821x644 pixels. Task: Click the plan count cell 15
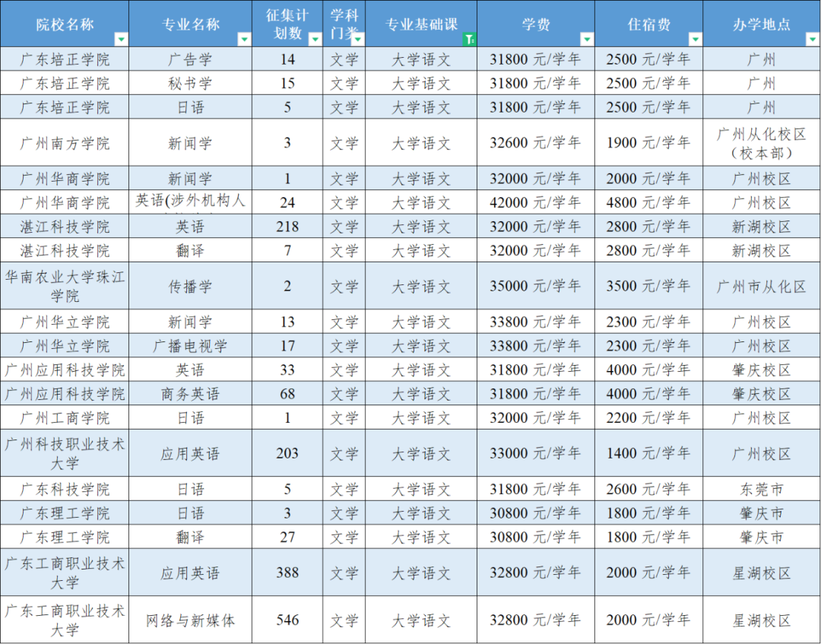click(287, 83)
